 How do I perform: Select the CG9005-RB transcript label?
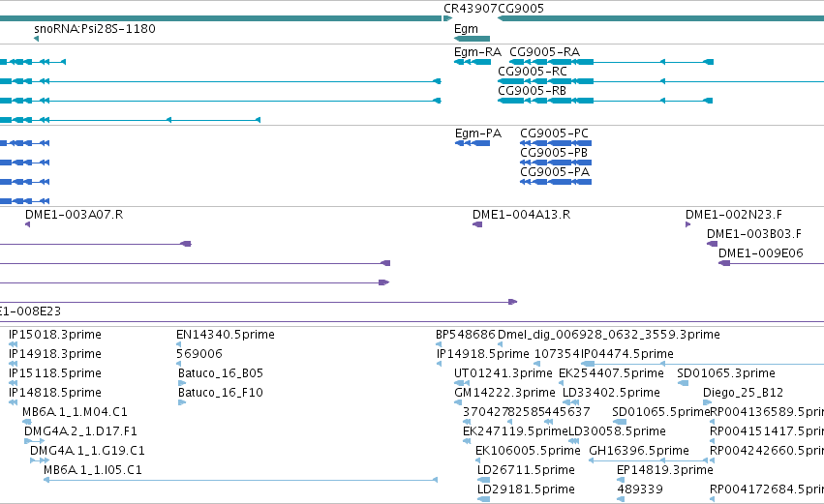pyautogui.click(x=532, y=91)
